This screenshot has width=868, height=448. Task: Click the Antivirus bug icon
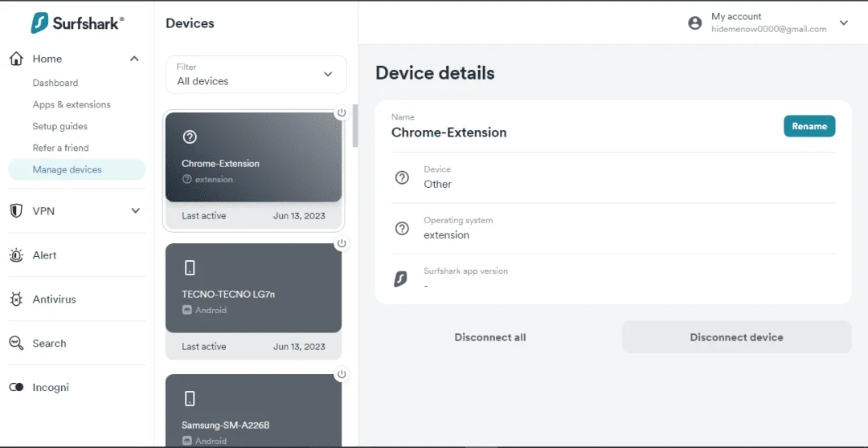click(x=17, y=299)
